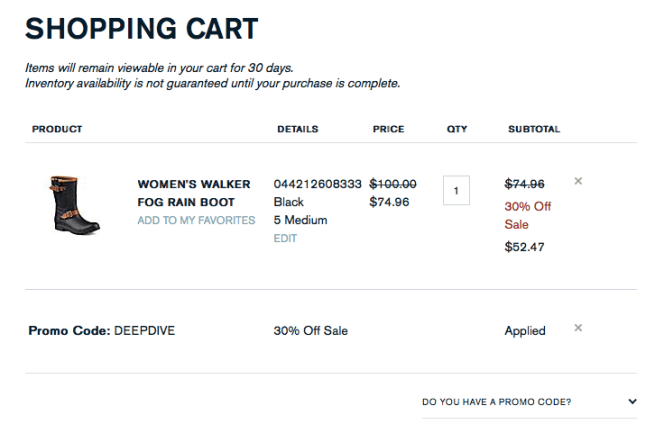Screen dimensions: 655x424
Task: Click the Price column header
Action: click(x=388, y=129)
